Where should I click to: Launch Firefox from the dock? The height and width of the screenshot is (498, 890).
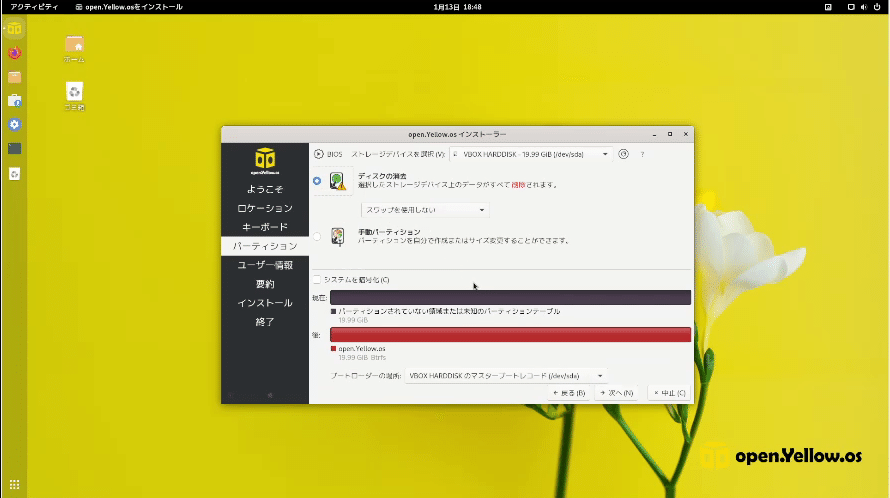pos(14,53)
